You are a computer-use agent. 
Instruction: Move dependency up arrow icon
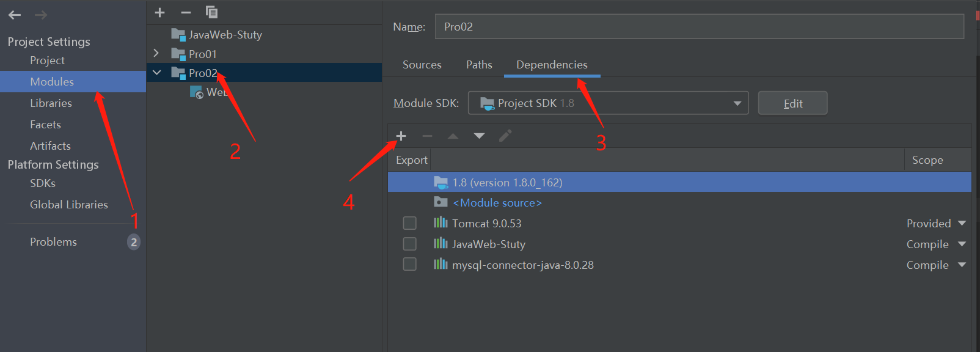pyautogui.click(x=453, y=136)
